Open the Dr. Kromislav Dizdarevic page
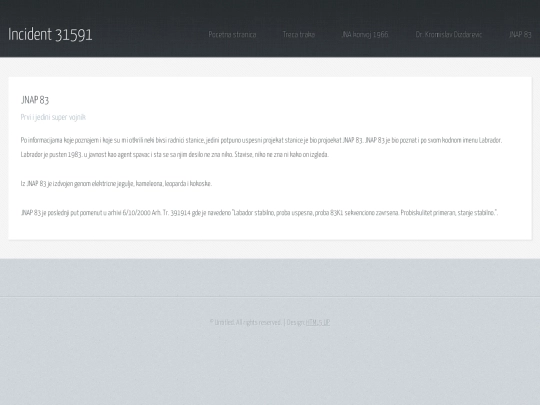The width and height of the screenshot is (540, 405). pos(449,34)
